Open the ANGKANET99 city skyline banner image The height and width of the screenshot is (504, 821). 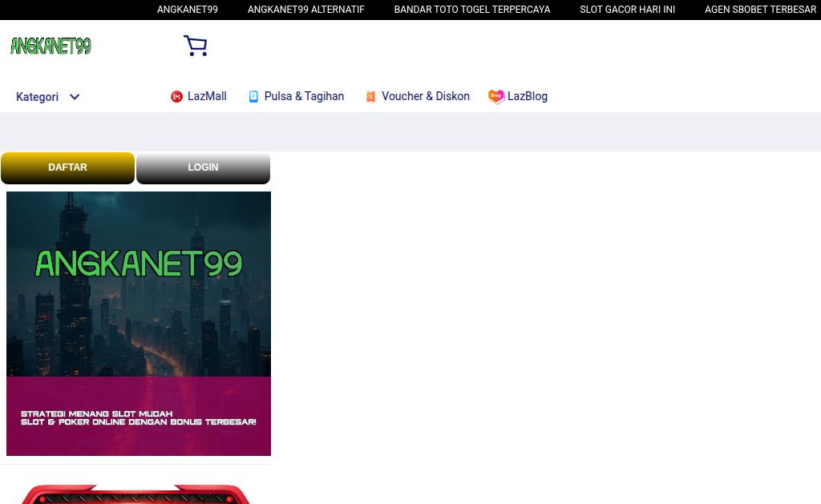(139, 324)
